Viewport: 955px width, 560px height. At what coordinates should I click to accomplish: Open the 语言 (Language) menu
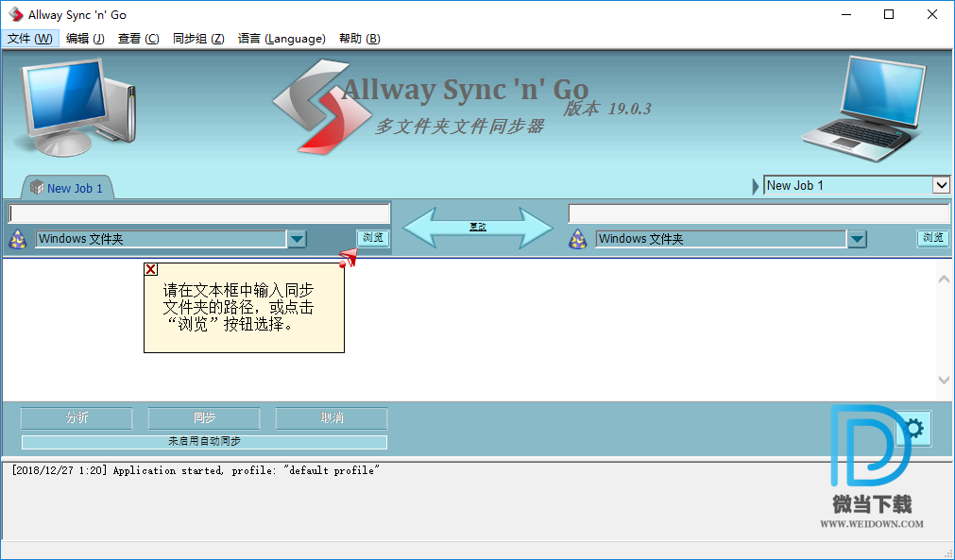click(x=281, y=39)
